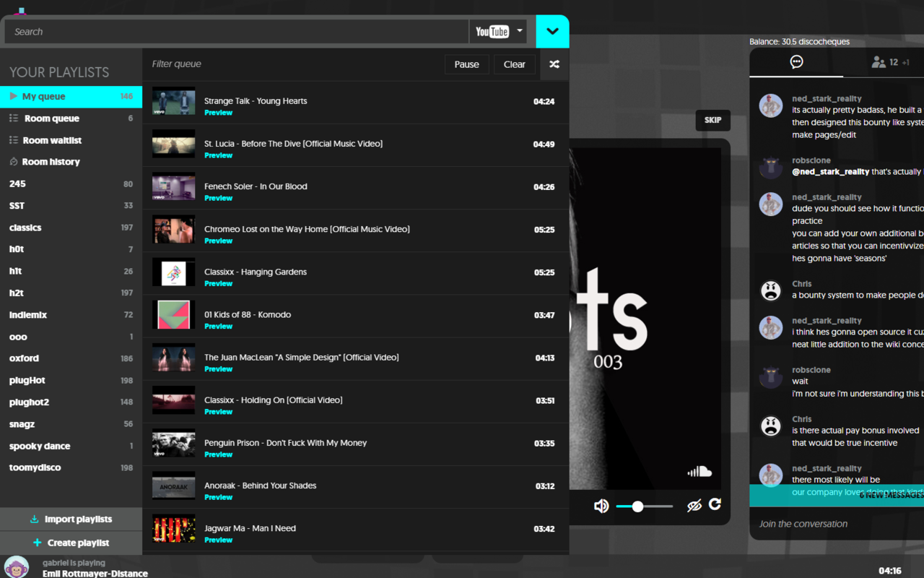Select the spooky dance playlist
The image size is (924, 578).
click(x=71, y=446)
